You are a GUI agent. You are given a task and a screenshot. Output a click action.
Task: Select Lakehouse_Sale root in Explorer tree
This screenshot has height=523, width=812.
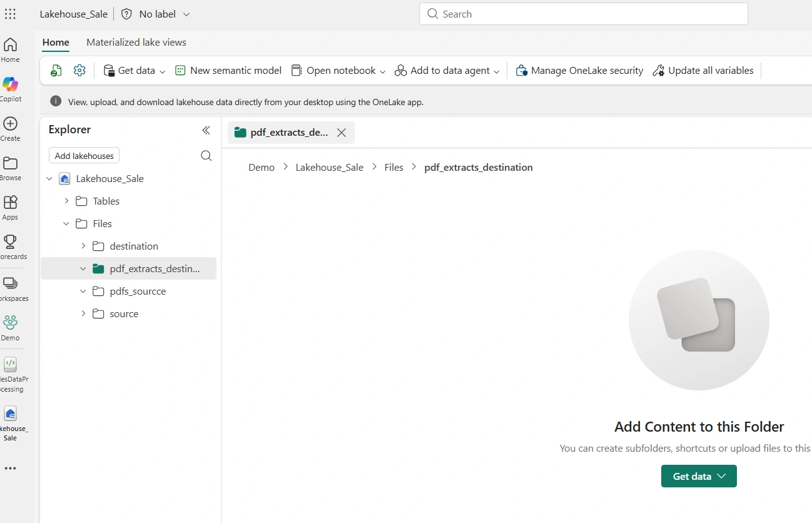(x=110, y=179)
